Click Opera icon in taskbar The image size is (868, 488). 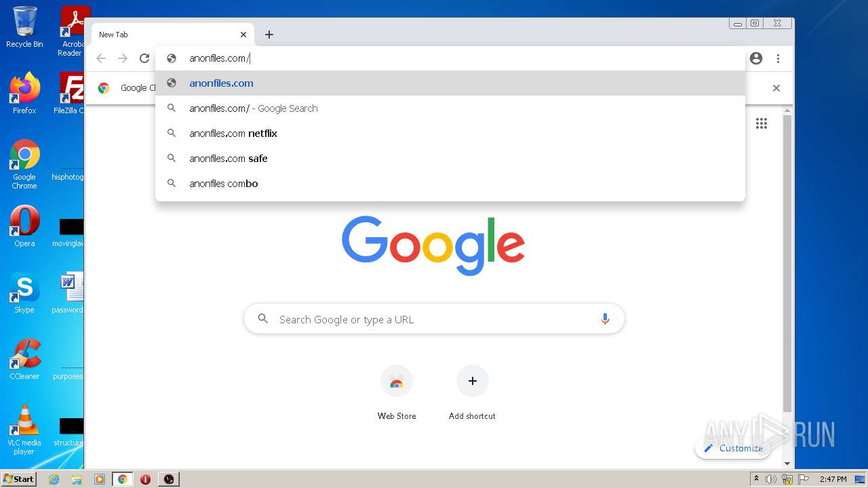click(145, 479)
